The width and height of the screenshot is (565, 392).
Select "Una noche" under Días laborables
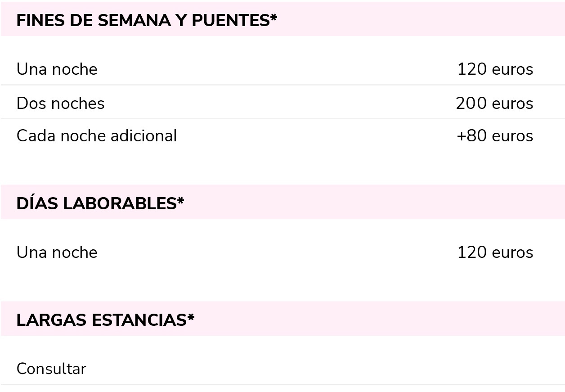pos(57,252)
